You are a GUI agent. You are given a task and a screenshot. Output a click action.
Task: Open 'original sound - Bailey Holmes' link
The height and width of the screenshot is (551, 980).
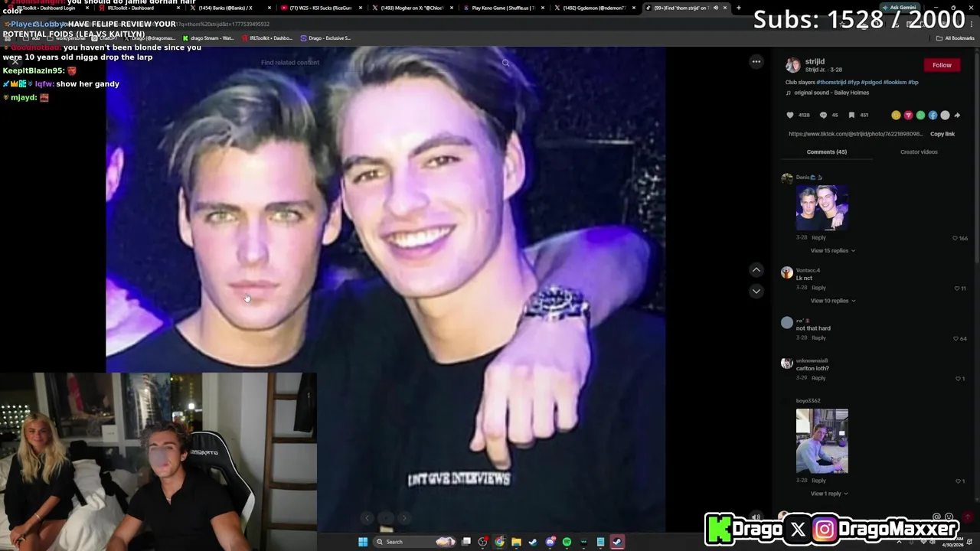pyautogui.click(x=831, y=93)
